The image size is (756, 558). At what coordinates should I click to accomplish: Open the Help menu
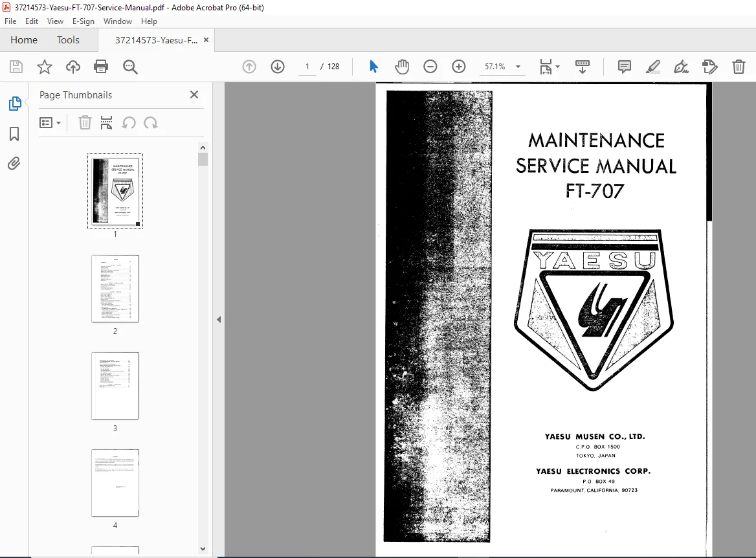149,21
